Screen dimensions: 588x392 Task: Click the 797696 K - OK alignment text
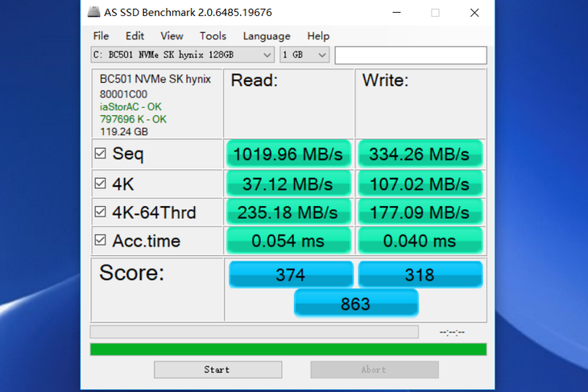[x=133, y=119]
